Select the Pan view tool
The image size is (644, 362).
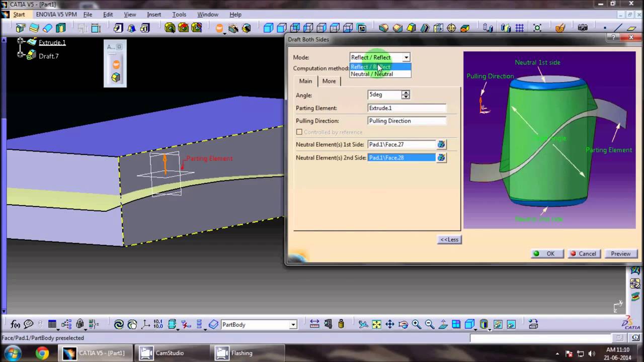pyautogui.click(x=390, y=325)
